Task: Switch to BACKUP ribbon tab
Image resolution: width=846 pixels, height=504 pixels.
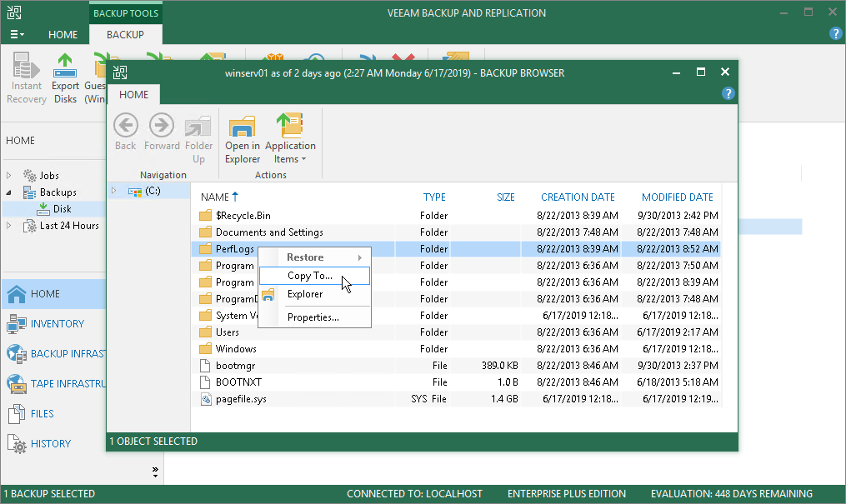Action: point(125,34)
